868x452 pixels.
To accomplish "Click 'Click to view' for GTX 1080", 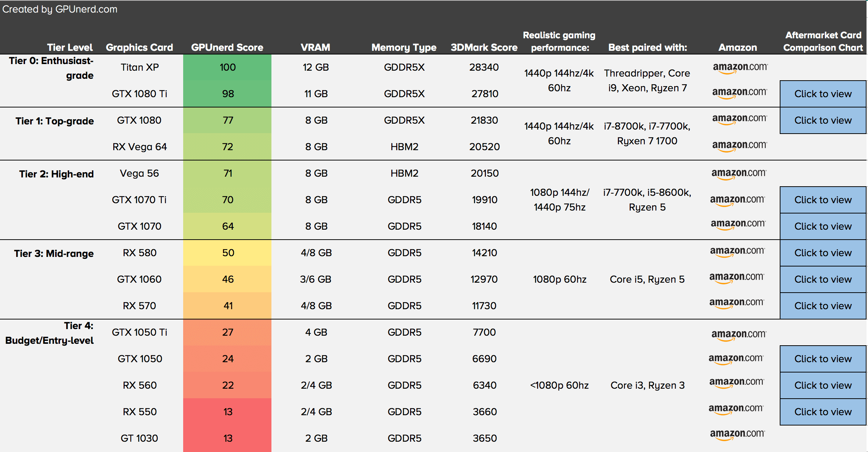I will pos(823,120).
